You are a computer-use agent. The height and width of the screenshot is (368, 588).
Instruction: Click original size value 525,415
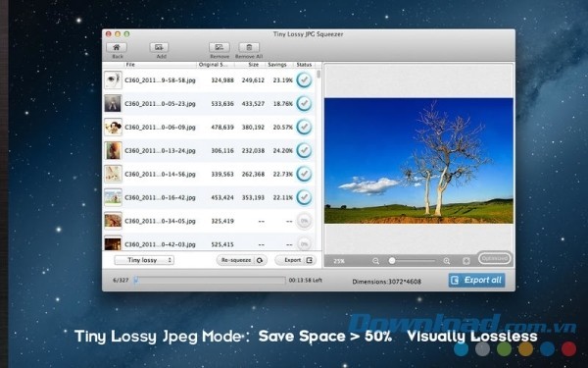tap(222, 244)
